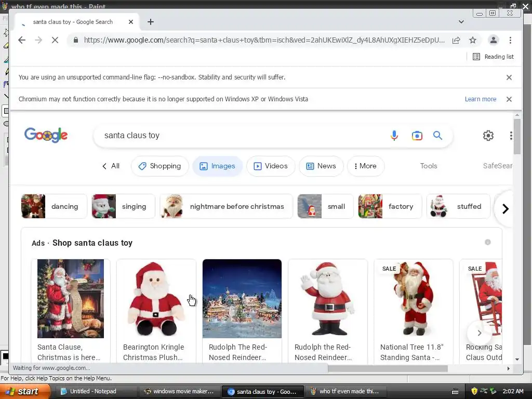The height and width of the screenshot is (399, 532).
Task: Click the vertical scrollbar down arrow
Action: [x=517, y=360]
